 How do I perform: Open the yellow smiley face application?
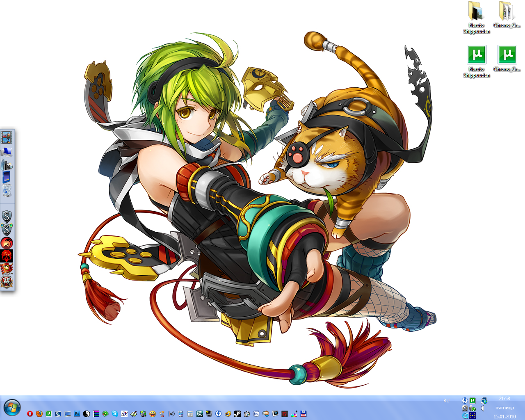click(x=153, y=414)
